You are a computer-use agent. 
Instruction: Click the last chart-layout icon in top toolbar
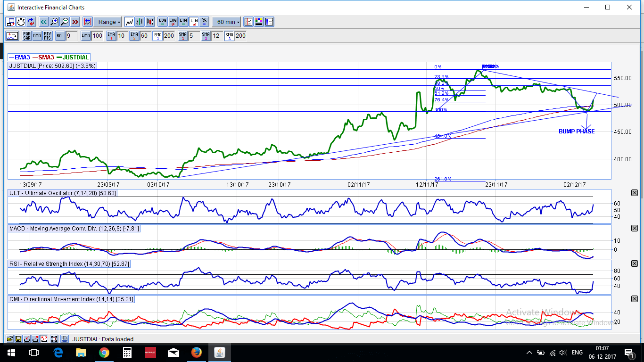tap(269, 22)
